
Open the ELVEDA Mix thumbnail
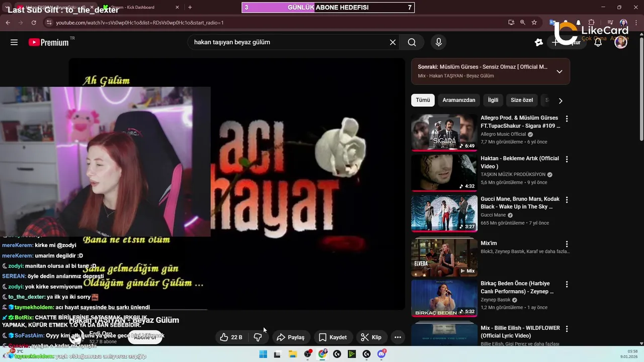(x=444, y=257)
